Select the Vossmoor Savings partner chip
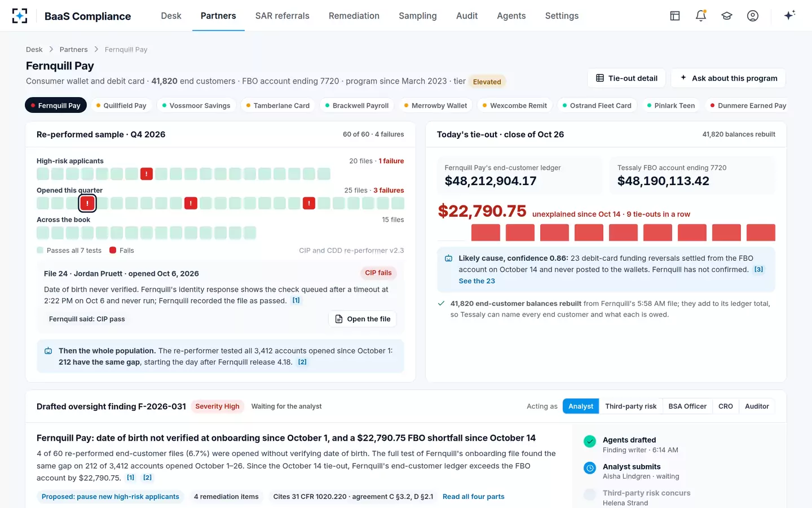Screen dimensions: 812x508 click(x=196, y=106)
